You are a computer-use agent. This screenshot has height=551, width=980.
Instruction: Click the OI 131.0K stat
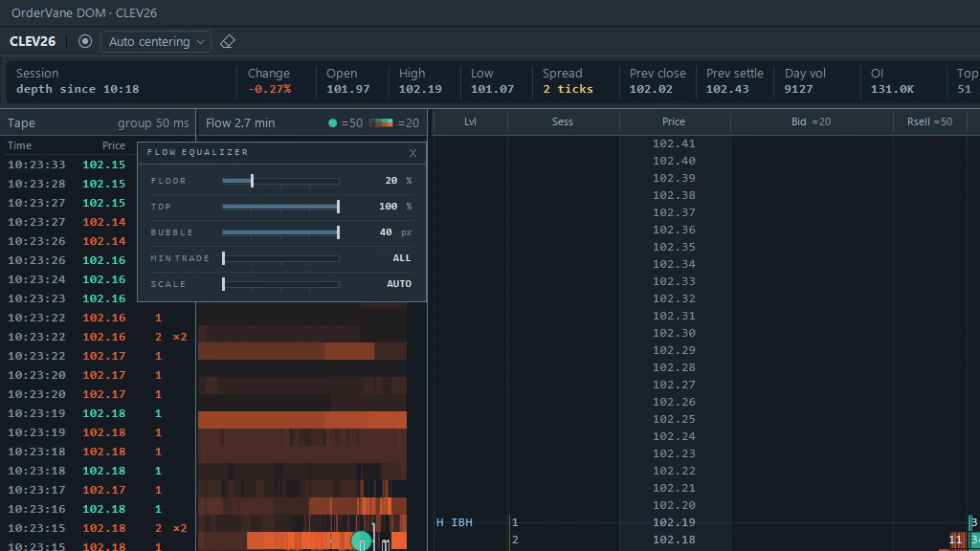892,81
